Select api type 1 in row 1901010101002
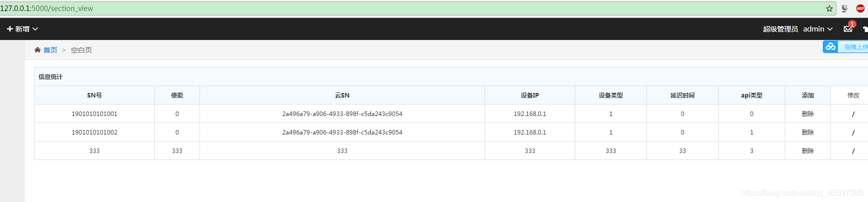Image resolution: width=868 pixels, height=202 pixels. pos(752,132)
